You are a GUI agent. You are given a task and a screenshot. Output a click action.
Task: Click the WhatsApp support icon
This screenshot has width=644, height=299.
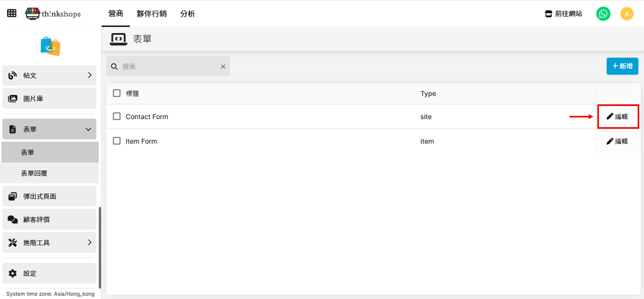(603, 14)
